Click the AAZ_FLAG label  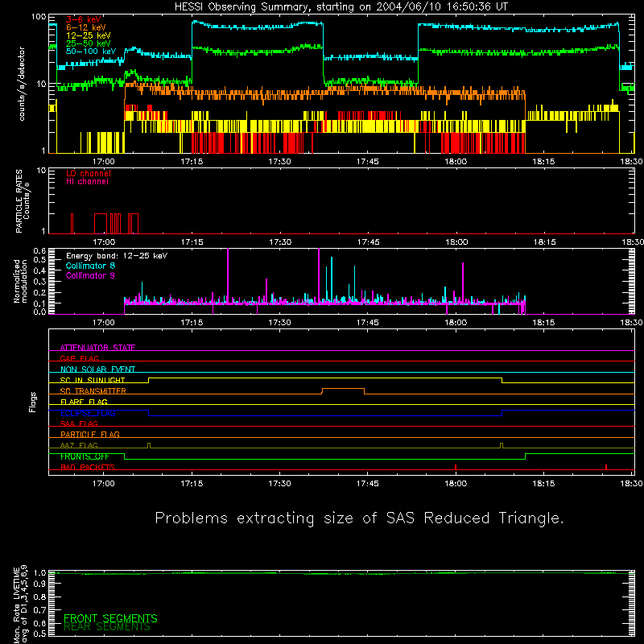[79, 445]
